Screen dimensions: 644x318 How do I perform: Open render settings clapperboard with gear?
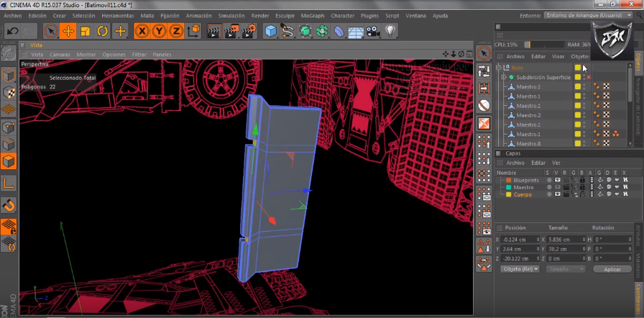pyautogui.click(x=249, y=31)
